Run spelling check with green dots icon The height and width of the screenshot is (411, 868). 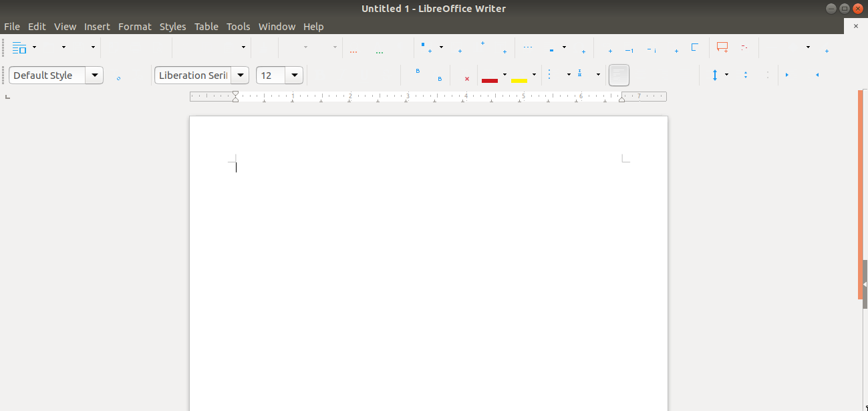point(380,49)
